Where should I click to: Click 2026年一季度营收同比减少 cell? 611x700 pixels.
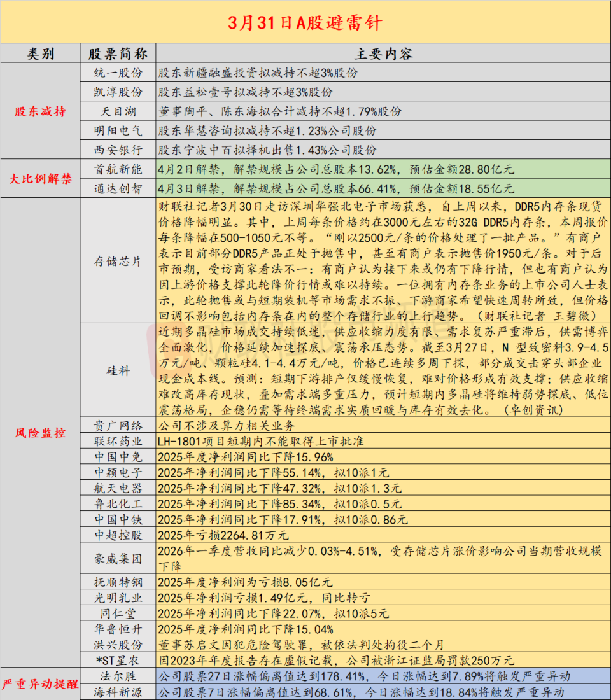point(383,558)
